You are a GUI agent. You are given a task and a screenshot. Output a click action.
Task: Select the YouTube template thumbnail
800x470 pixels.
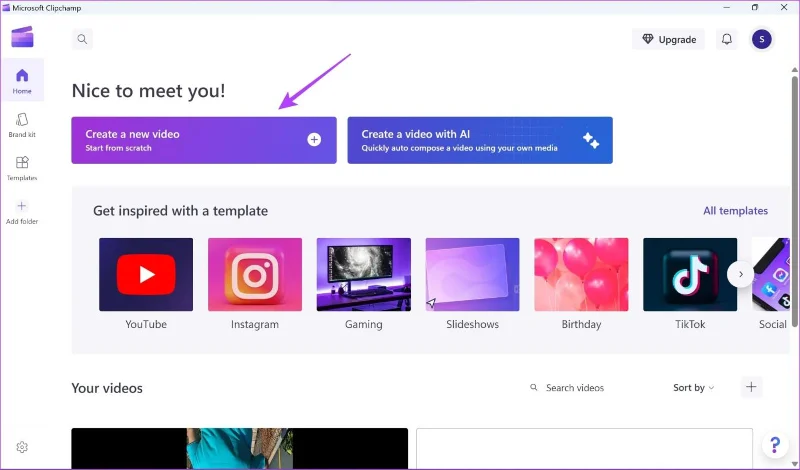[x=146, y=275]
